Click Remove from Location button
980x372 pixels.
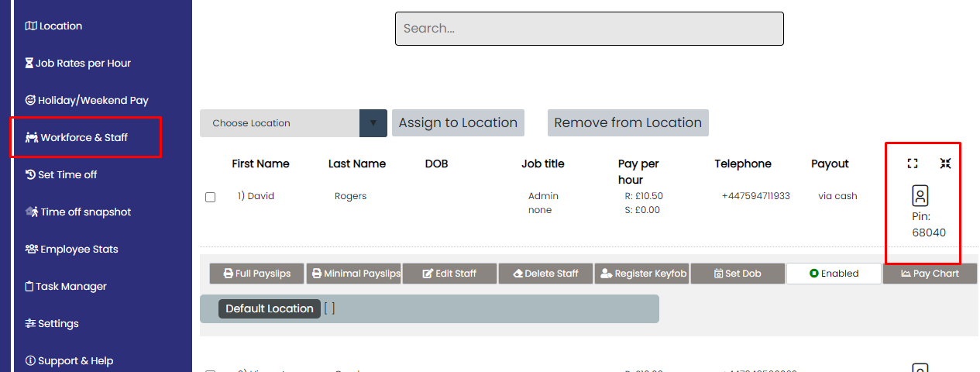coord(628,123)
